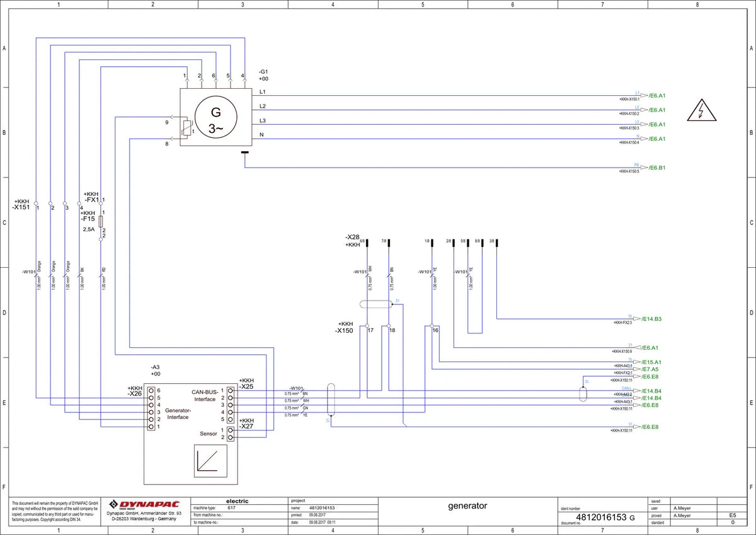Click the 2,5A fuse rating text

[x=89, y=229]
